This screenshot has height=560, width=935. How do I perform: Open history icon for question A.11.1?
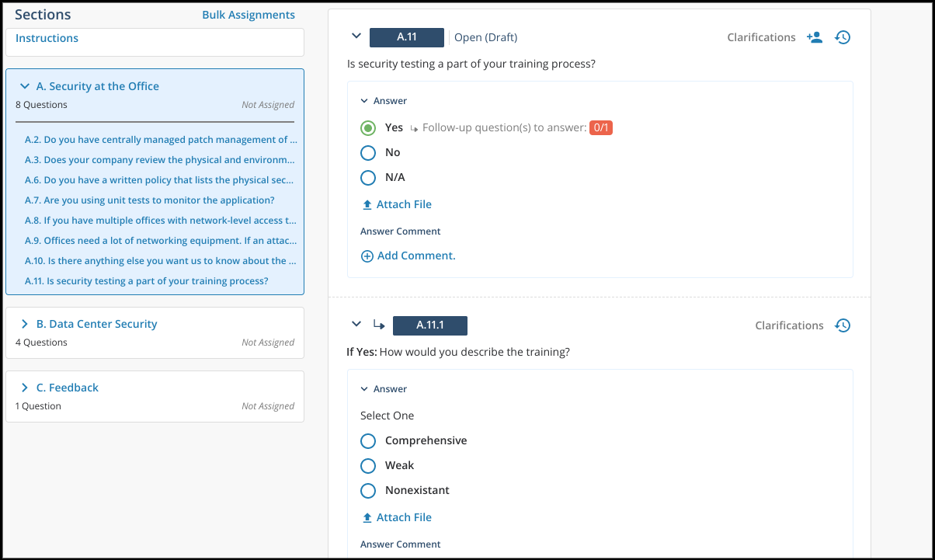843,325
